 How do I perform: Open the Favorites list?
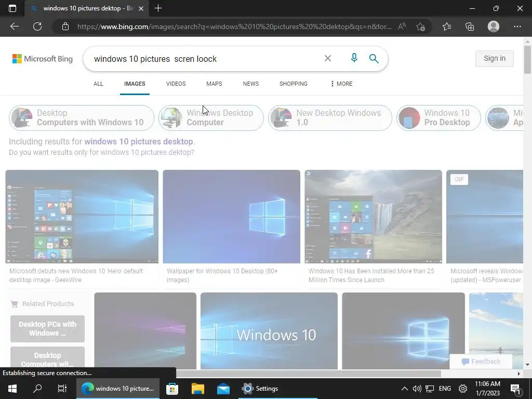coord(447,26)
